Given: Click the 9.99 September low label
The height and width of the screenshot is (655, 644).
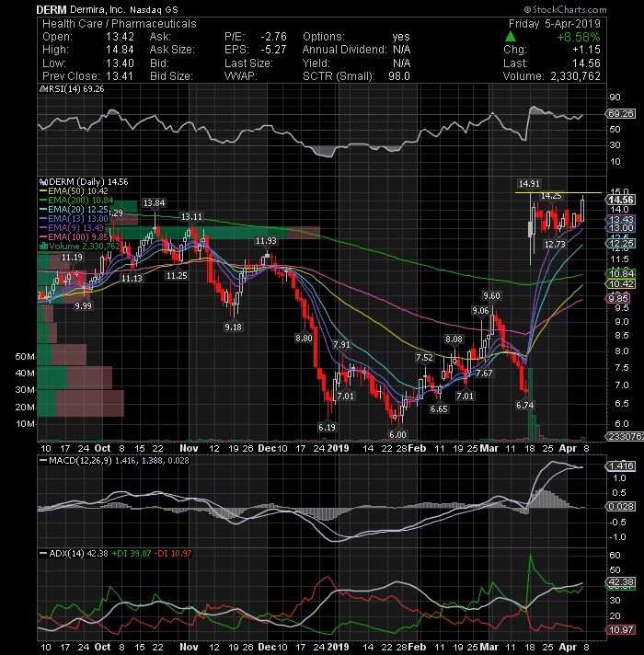Looking at the screenshot, I should [83, 305].
